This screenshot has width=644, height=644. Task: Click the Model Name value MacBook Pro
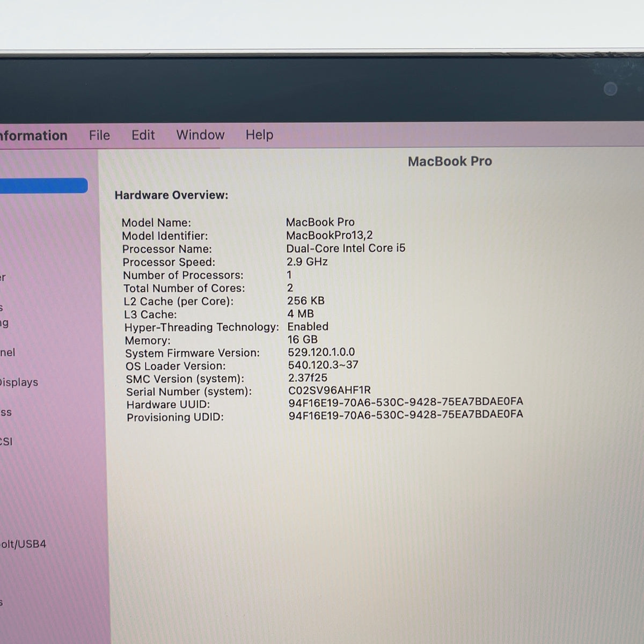click(320, 222)
